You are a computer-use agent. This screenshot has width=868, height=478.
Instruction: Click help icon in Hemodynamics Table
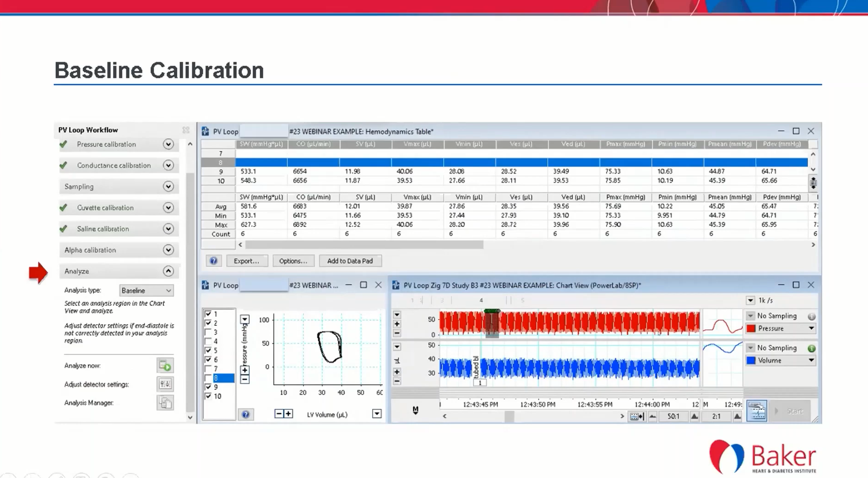[x=213, y=261]
